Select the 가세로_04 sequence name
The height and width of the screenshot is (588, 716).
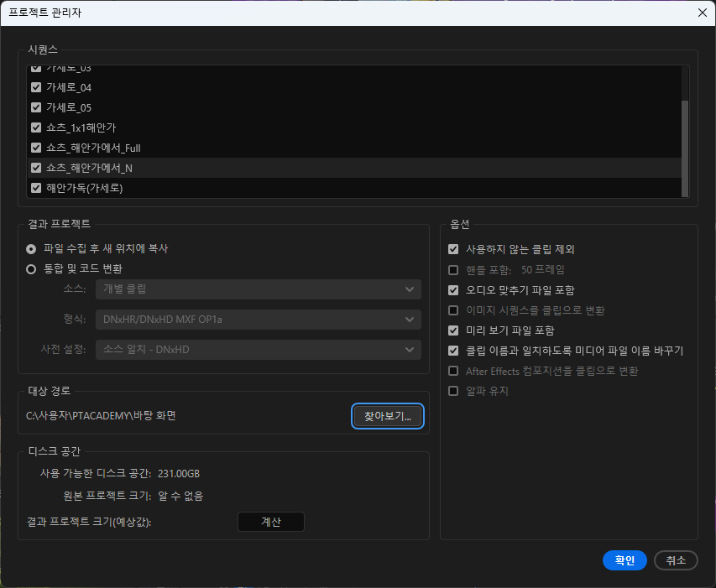click(69, 87)
